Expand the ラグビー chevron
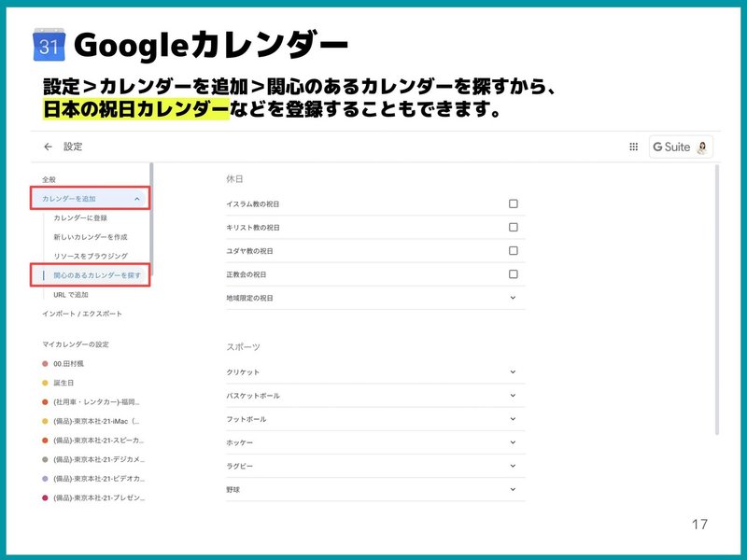747x560 pixels. (x=513, y=466)
